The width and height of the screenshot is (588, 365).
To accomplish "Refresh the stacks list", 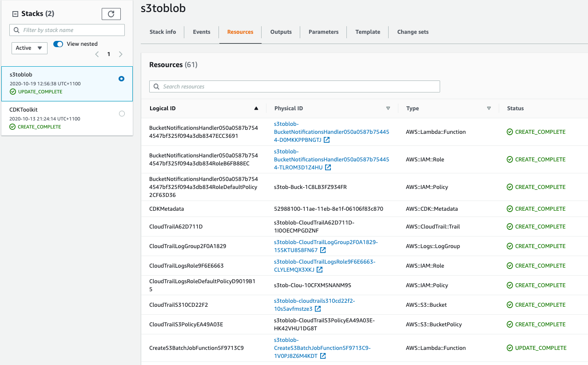I will click(x=111, y=14).
